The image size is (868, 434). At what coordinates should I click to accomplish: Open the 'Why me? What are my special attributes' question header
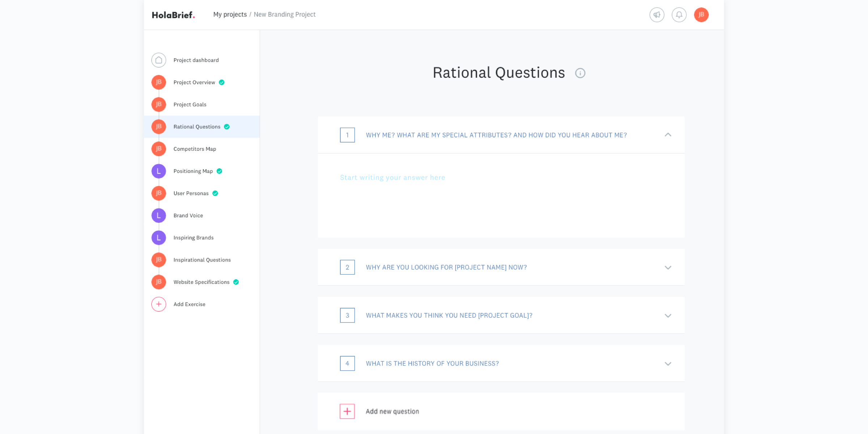[501, 135]
